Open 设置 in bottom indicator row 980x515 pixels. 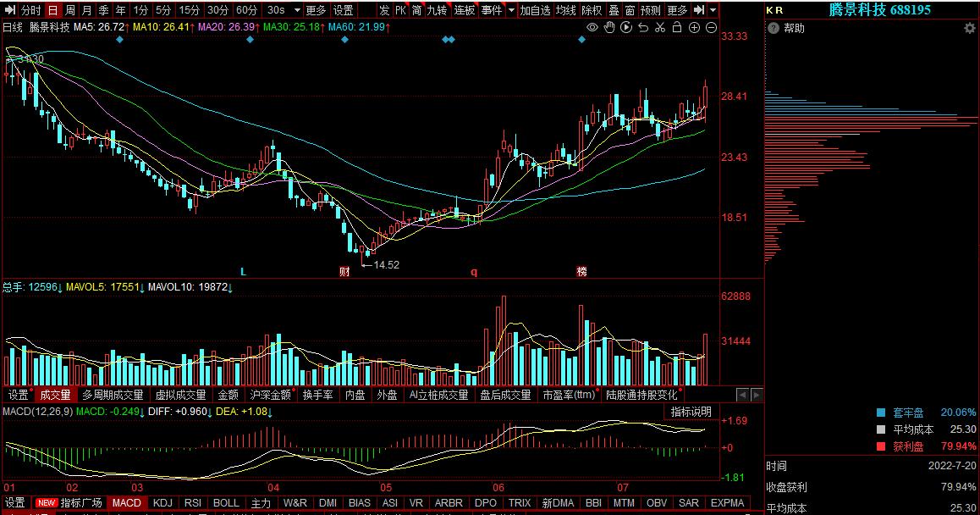tap(15, 502)
